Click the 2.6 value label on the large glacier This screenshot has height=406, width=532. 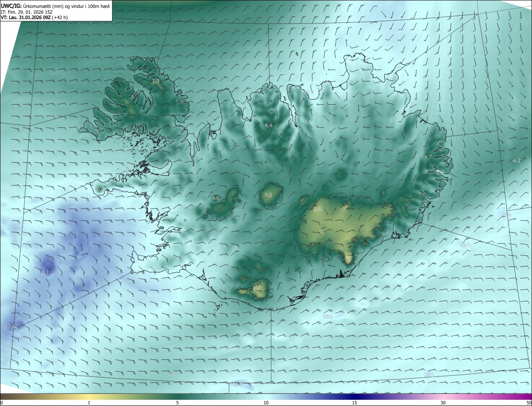pyautogui.click(x=317, y=210)
